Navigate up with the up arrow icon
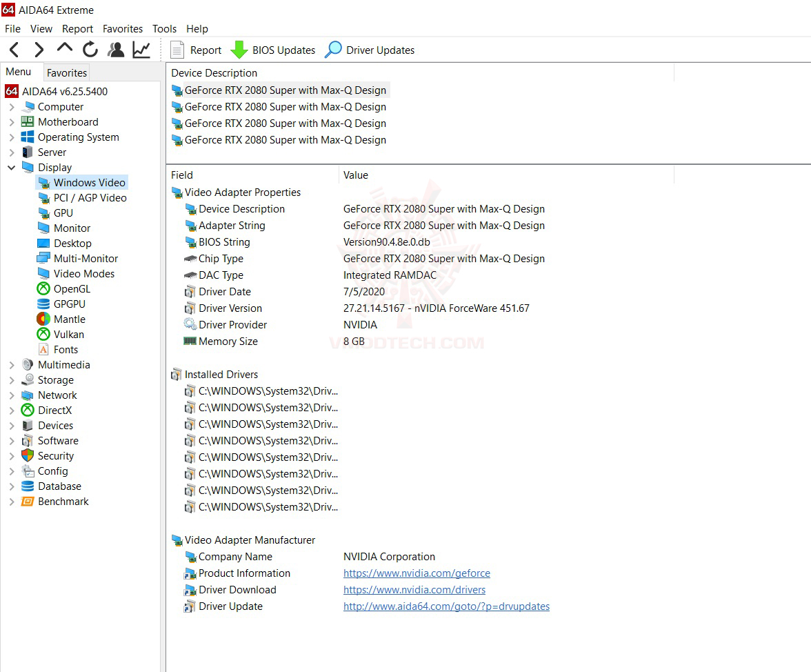This screenshot has width=811, height=672. 65,48
